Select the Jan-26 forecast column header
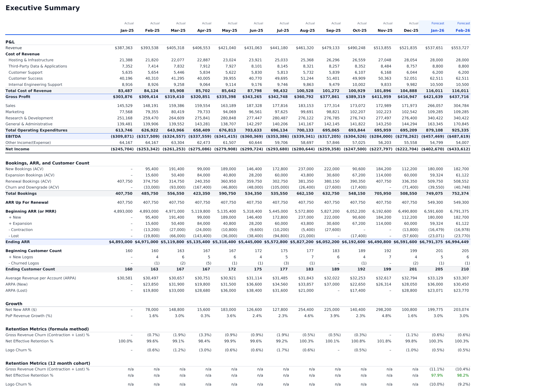This screenshot has height=392, width=534. click(x=438, y=31)
